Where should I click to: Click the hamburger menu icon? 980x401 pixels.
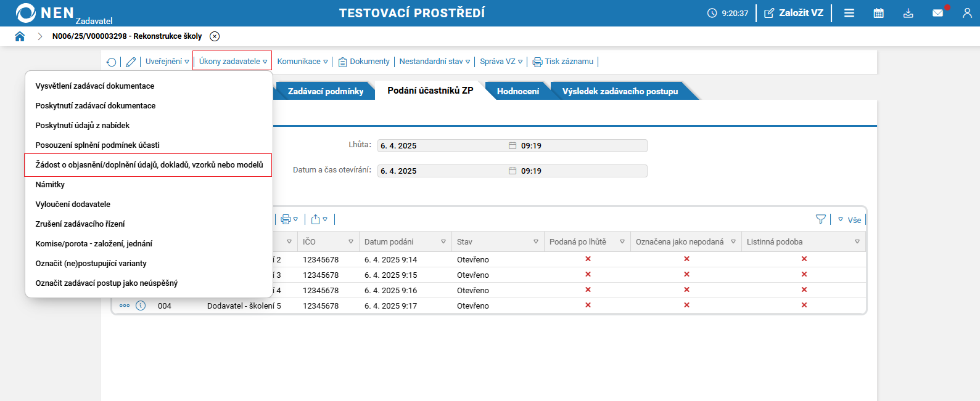849,13
